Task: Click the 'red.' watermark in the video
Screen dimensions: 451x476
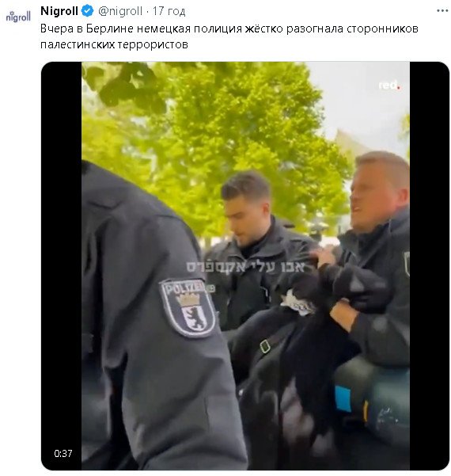Action: pos(389,86)
